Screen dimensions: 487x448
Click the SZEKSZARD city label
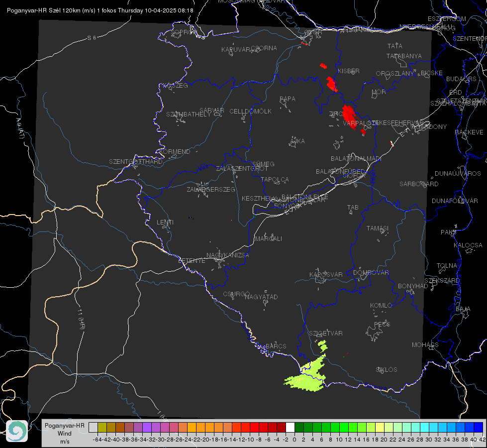point(442,280)
